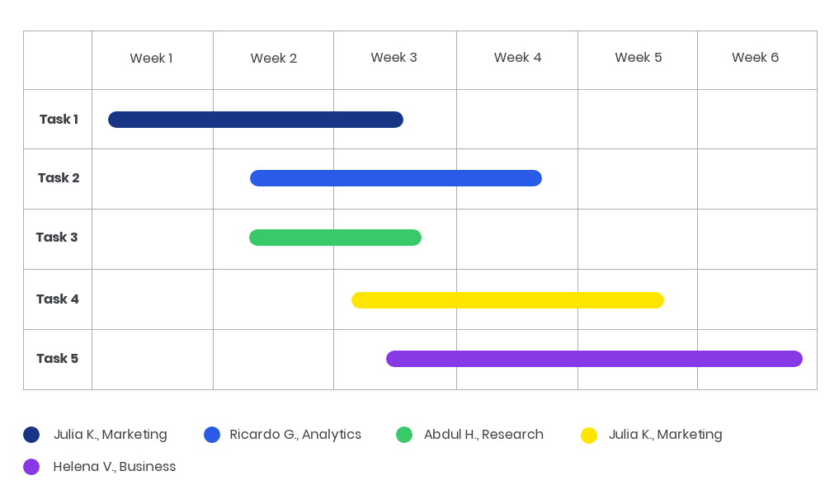
Task: Click the Week 1 column header
Action: (x=152, y=59)
